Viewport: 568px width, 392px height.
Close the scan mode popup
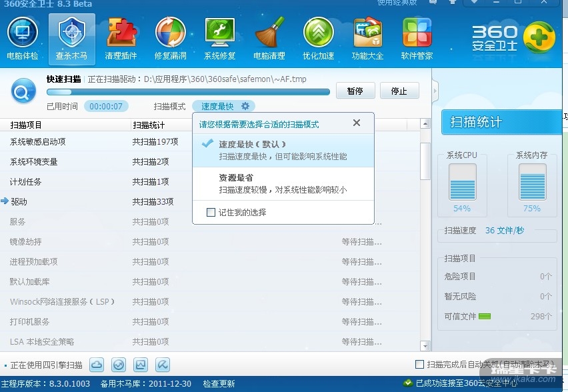point(357,123)
